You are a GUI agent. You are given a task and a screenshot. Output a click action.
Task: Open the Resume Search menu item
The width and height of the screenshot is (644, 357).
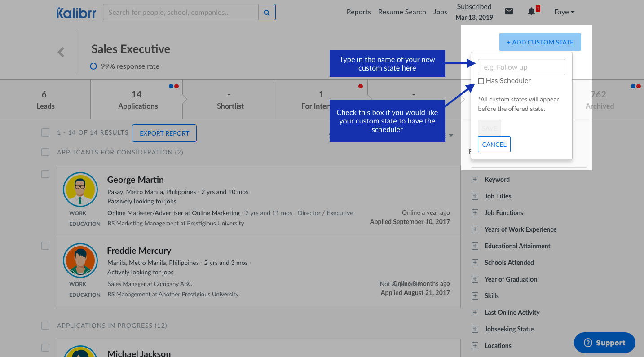[402, 12]
